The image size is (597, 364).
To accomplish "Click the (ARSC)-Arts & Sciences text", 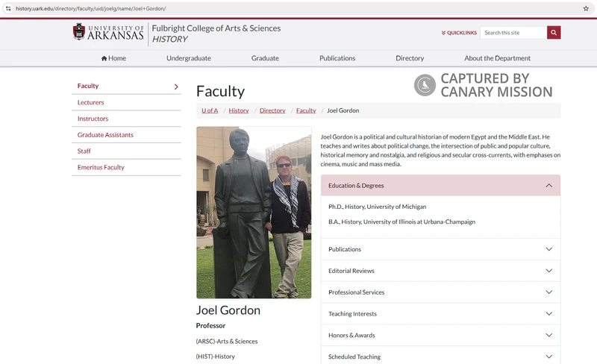I will click(x=227, y=341).
